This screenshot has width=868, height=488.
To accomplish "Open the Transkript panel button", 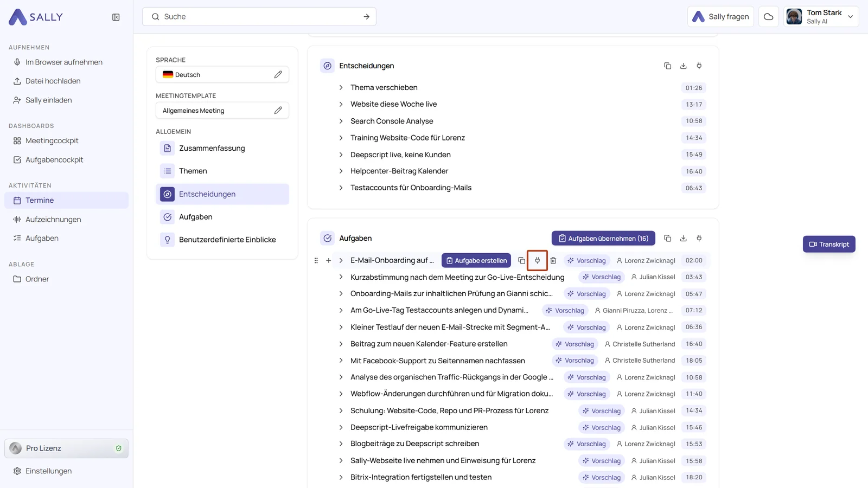I will point(829,245).
